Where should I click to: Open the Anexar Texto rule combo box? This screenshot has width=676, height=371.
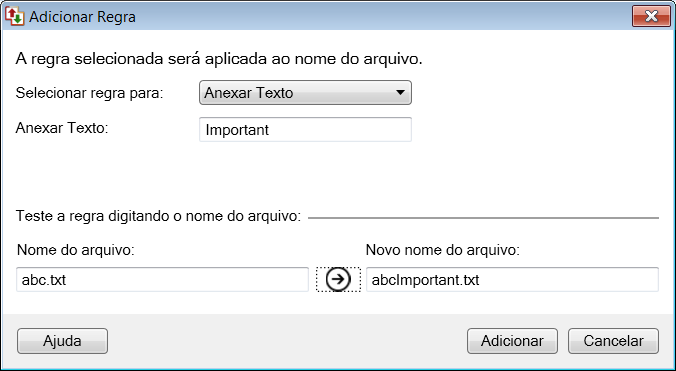305,93
